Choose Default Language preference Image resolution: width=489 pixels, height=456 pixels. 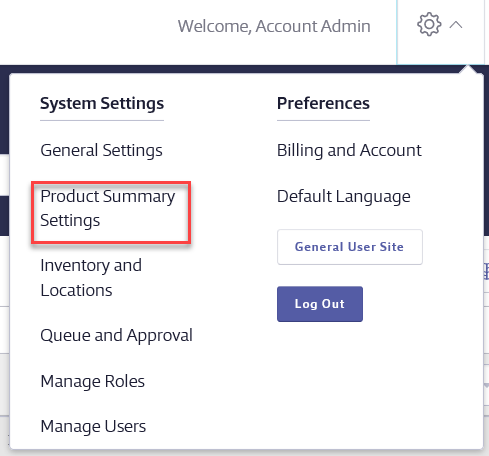point(344,196)
